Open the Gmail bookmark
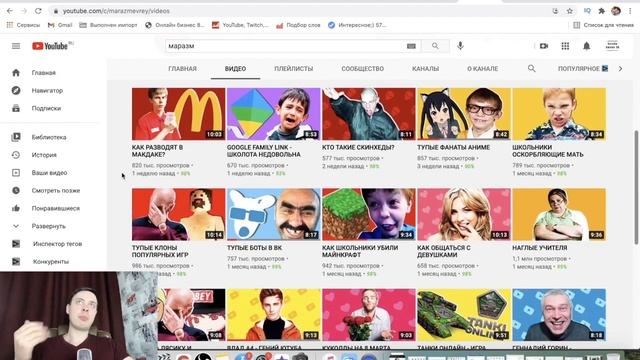 [x=60, y=25]
